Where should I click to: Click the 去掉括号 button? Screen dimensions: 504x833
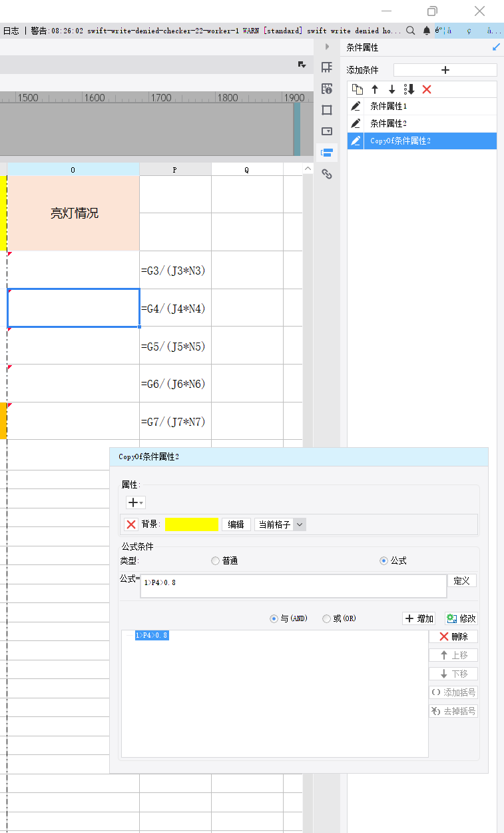pyautogui.click(x=453, y=711)
